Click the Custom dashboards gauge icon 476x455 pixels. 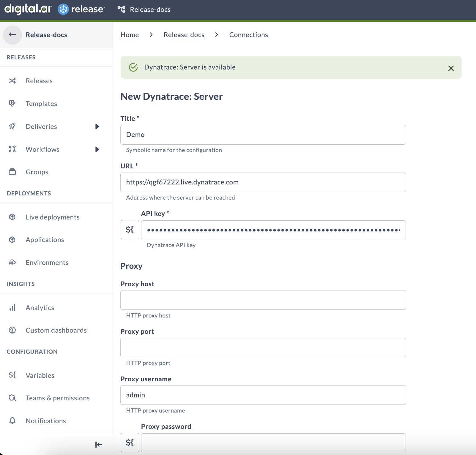click(x=12, y=330)
